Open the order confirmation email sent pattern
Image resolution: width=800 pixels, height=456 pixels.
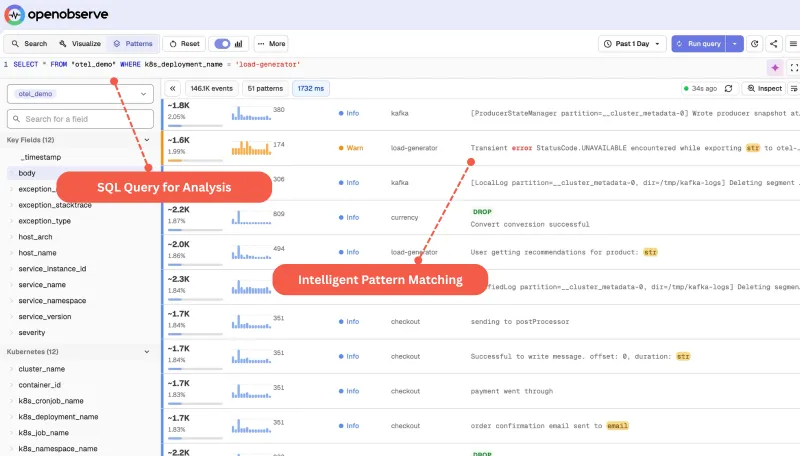[x=481, y=426]
